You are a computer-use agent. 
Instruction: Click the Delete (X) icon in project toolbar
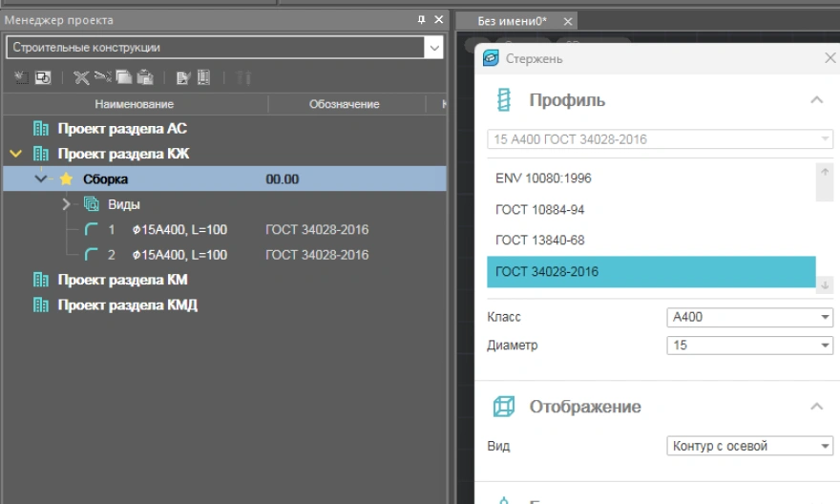click(81, 77)
